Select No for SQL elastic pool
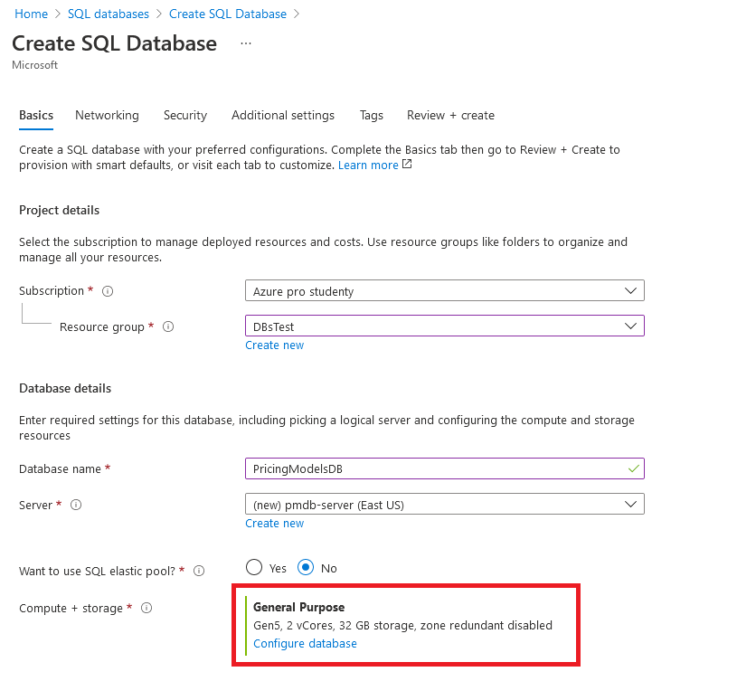The width and height of the screenshot is (737, 700). pos(306,568)
